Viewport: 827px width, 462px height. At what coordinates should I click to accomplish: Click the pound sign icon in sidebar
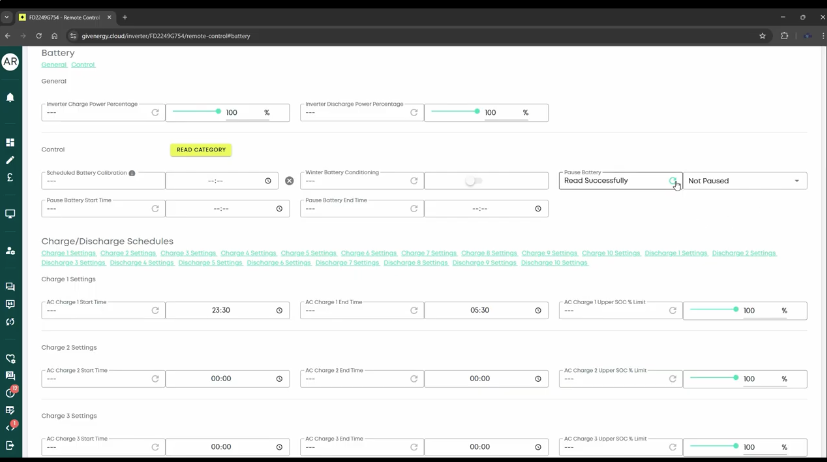[10, 177]
